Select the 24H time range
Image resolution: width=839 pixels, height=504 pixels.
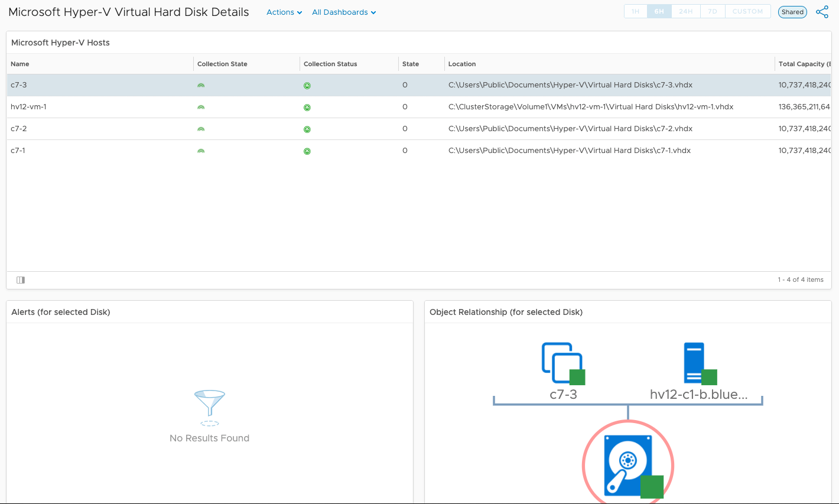pyautogui.click(x=686, y=11)
